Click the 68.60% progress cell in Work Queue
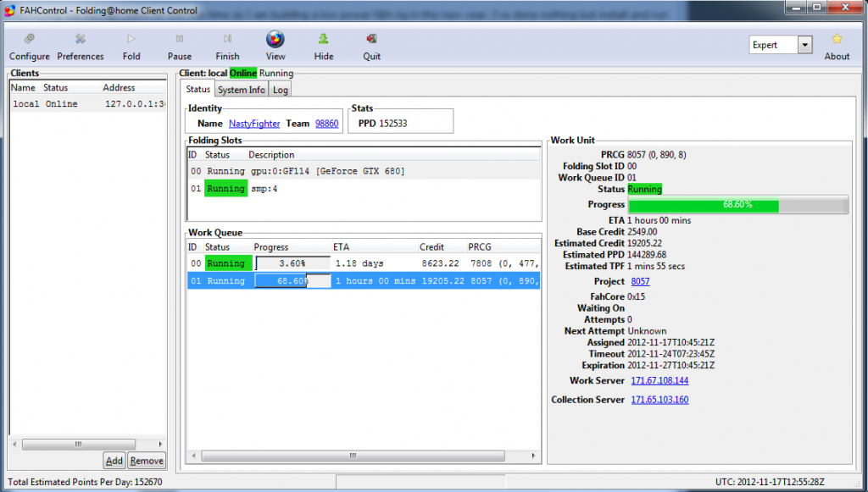Viewport: 868px width, 492px height. coord(292,281)
